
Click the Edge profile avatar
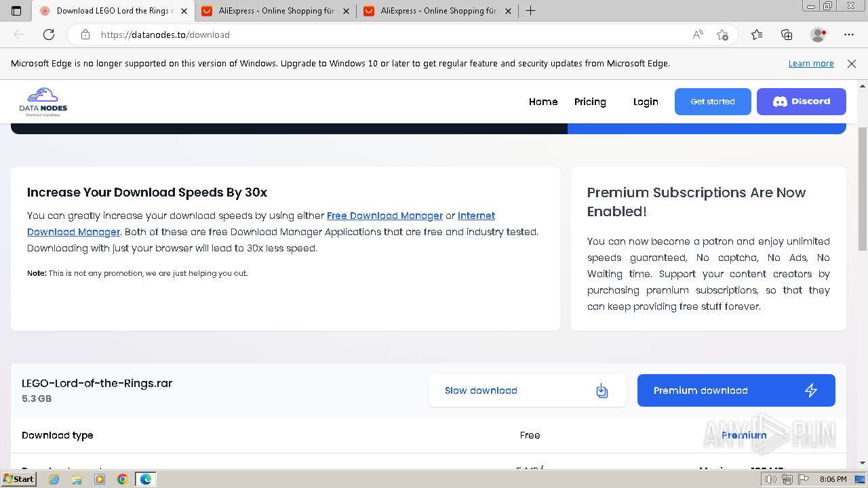coord(818,35)
